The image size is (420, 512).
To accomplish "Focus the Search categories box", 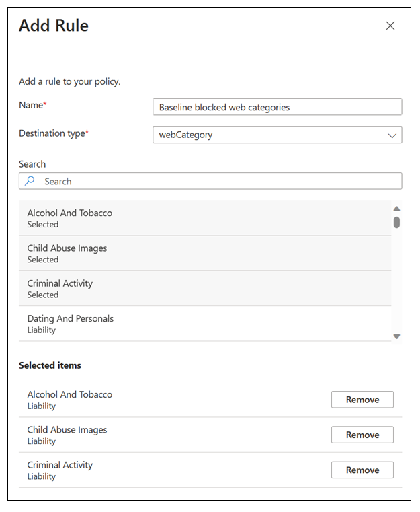I will (215, 181).
